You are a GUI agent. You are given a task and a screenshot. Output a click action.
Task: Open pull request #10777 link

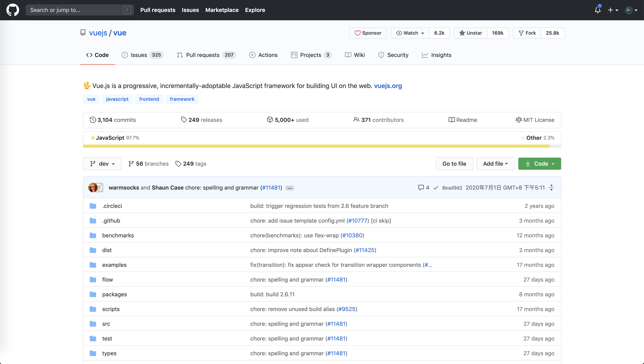tap(358, 221)
